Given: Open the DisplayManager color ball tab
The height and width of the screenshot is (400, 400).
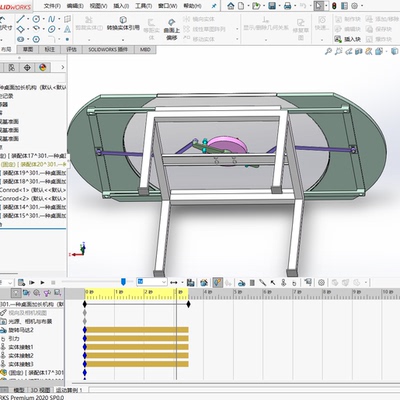Looking at the screenshot, I should [x=43, y=68].
